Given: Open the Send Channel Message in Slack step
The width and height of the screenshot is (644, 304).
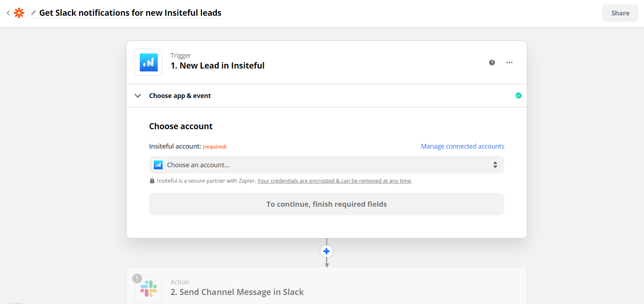Looking at the screenshot, I should click(326, 286).
